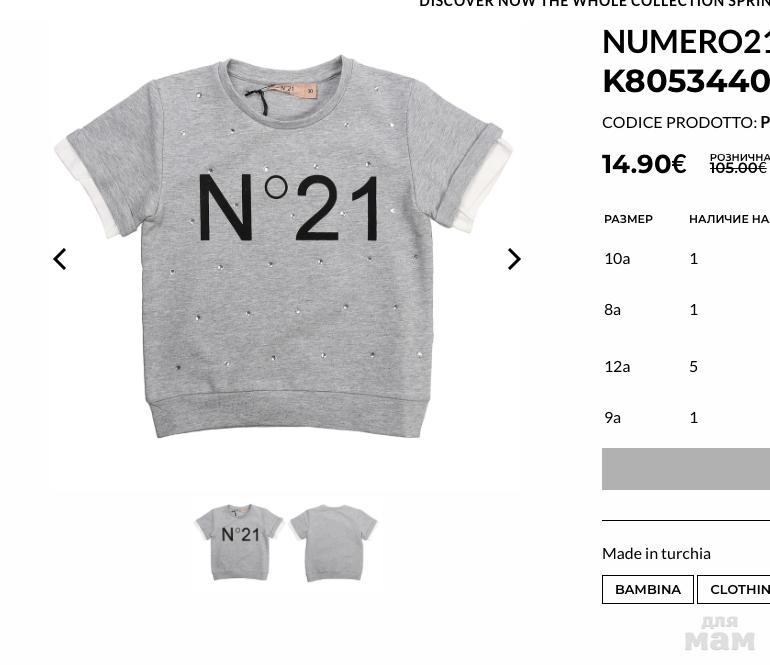Click the 14.90€ price
Image resolution: width=770 pixels, height=665 pixels.
[644, 164]
